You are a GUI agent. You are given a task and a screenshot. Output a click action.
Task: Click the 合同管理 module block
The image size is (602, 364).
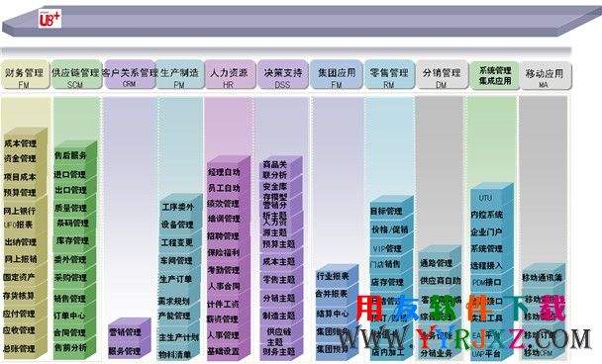click(x=69, y=332)
